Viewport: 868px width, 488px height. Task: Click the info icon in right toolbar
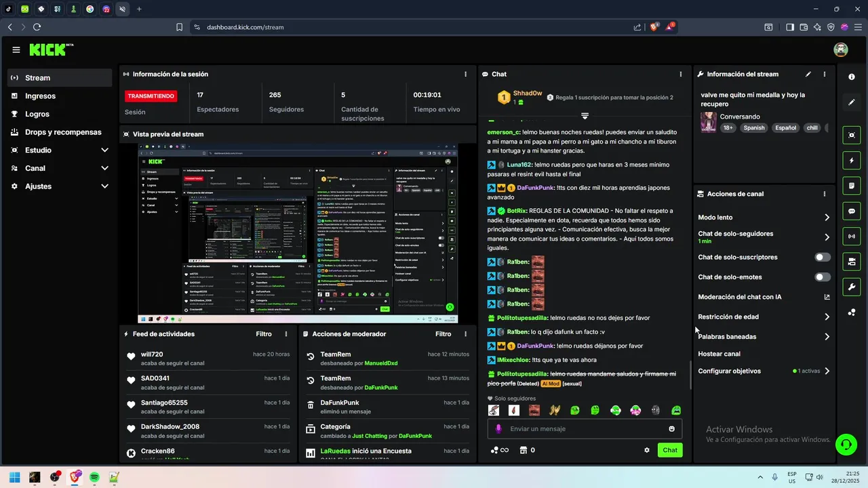pyautogui.click(x=852, y=77)
